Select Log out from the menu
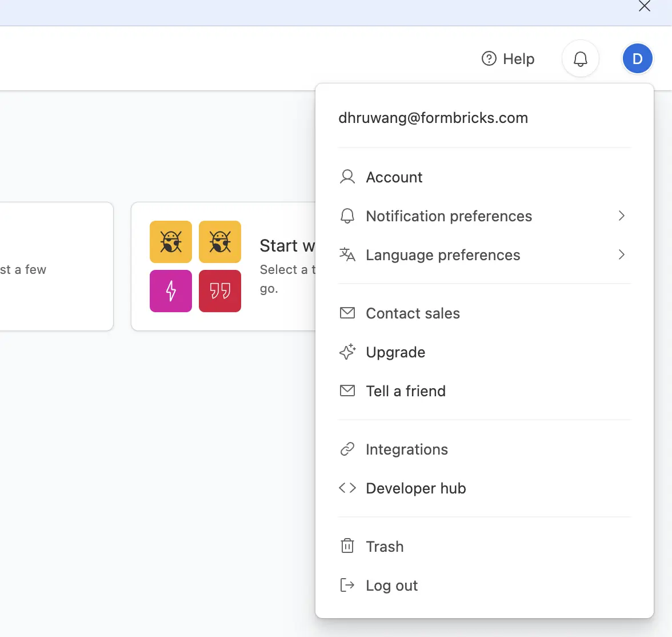The width and height of the screenshot is (672, 637). tap(391, 586)
